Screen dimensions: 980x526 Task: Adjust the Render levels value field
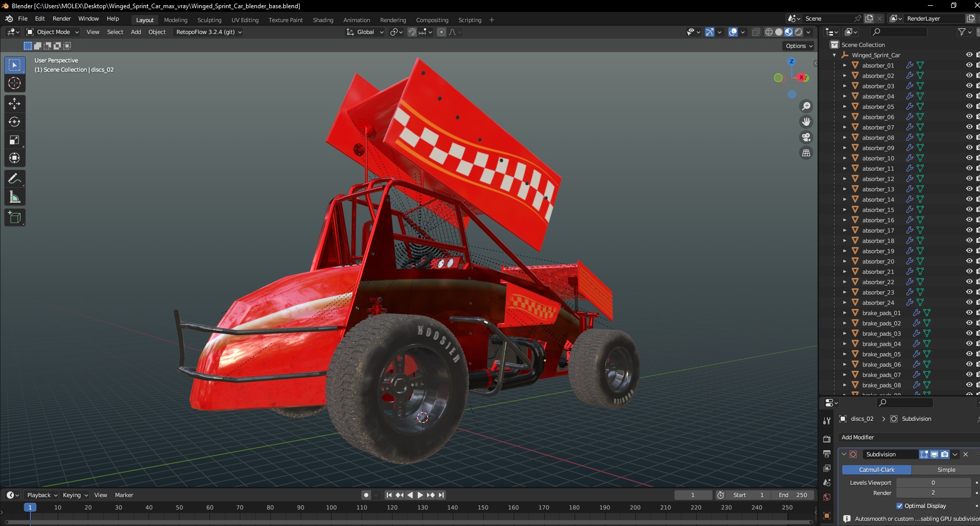(933, 493)
